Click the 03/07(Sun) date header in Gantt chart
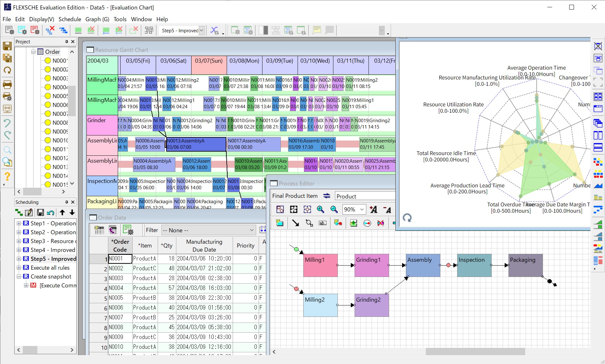Screen dimensions: 605x364 [209, 65]
